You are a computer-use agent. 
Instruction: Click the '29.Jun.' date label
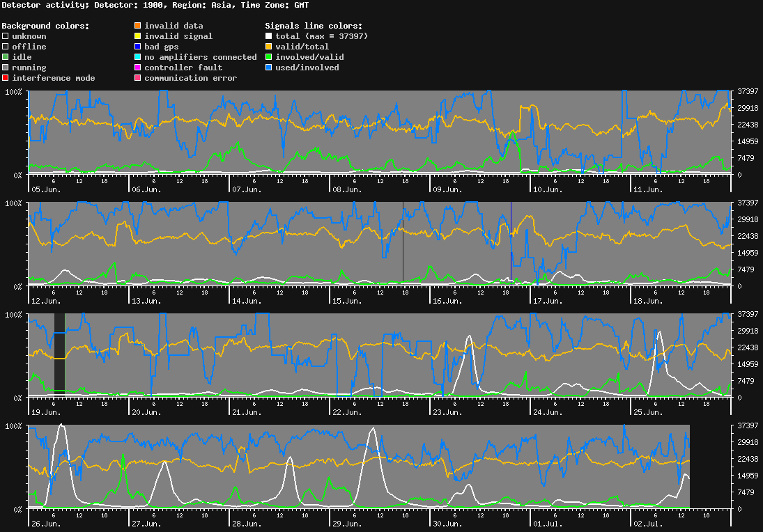(x=348, y=524)
